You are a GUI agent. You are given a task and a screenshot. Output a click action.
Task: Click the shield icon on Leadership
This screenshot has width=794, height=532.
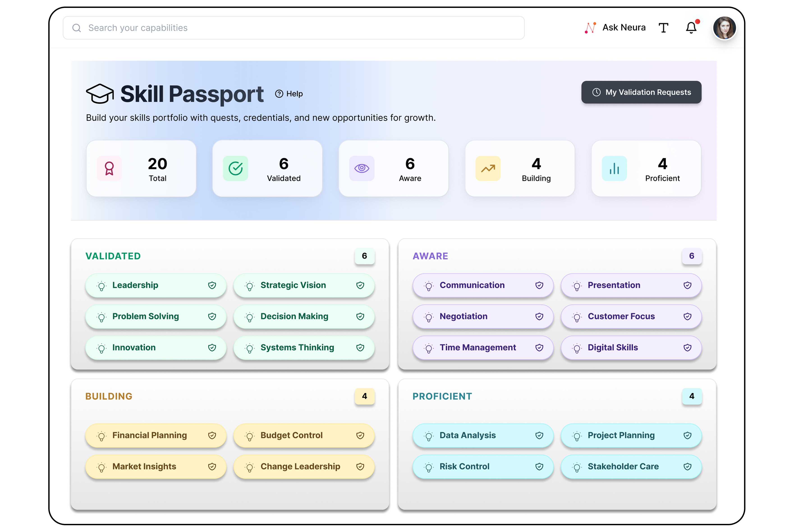(x=212, y=285)
